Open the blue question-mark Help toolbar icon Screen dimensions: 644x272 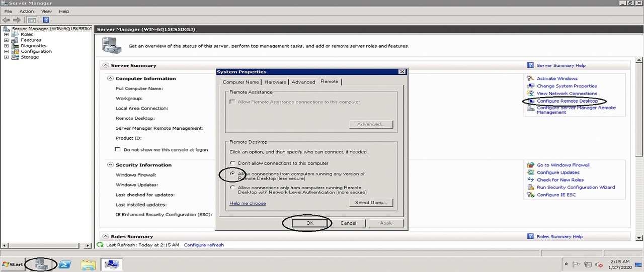[x=46, y=20]
